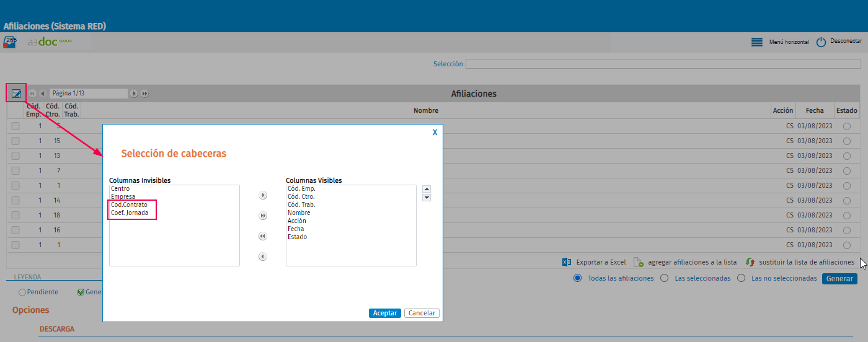Move all columns to invisible (double left arrow)
Screen dimensions: 868x342
tap(263, 236)
